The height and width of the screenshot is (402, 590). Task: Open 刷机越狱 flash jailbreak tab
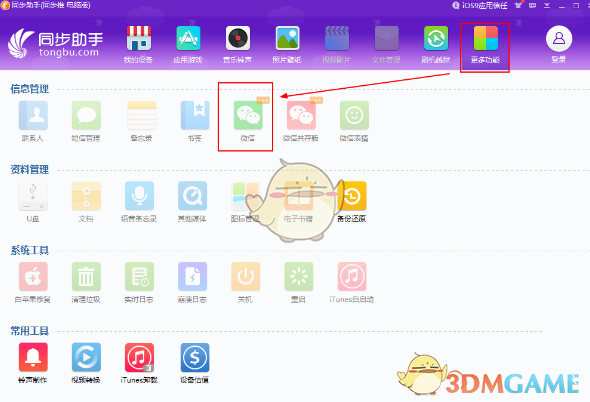click(436, 38)
